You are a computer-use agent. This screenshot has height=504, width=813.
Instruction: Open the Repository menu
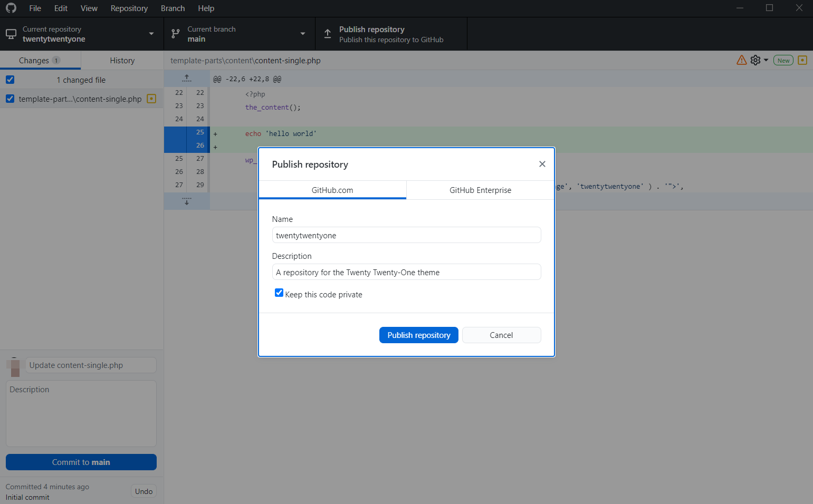click(x=129, y=8)
